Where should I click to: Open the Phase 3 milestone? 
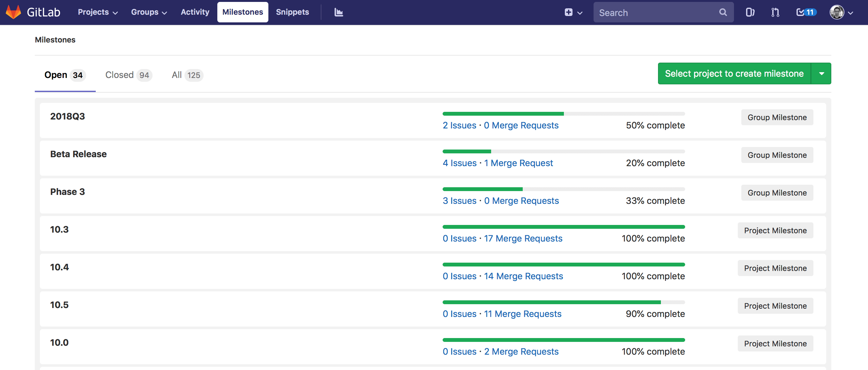[x=67, y=192]
